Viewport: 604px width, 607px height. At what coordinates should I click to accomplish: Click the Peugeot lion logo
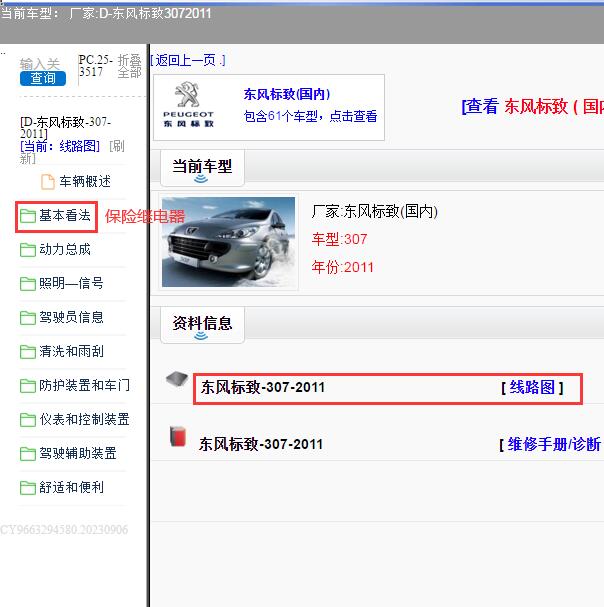click(x=187, y=94)
